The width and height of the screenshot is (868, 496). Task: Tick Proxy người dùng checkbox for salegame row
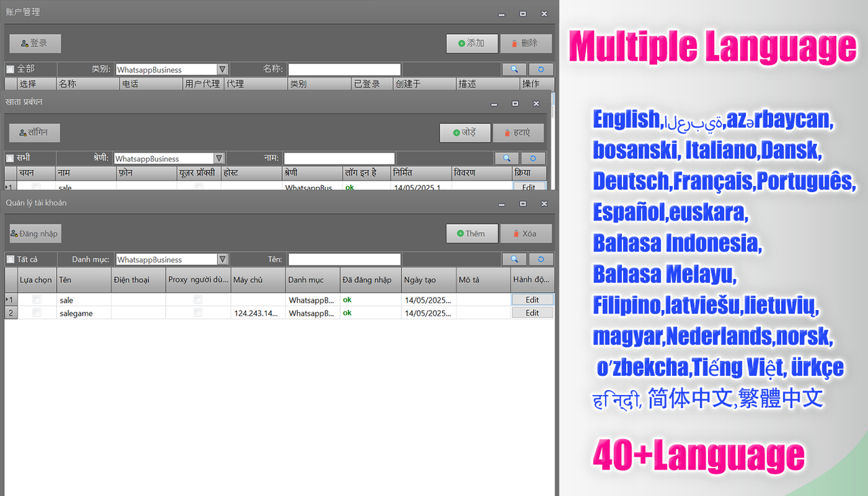[198, 313]
